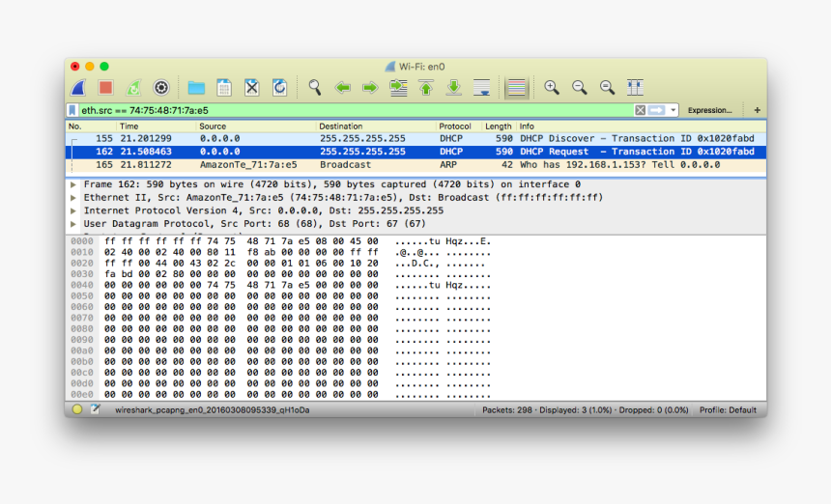Click hex row 0000 bytes

coord(242,241)
